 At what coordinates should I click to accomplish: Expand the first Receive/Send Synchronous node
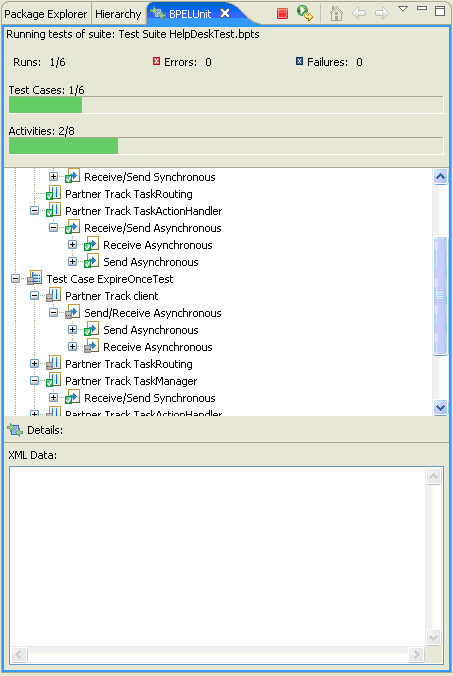coord(53,177)
